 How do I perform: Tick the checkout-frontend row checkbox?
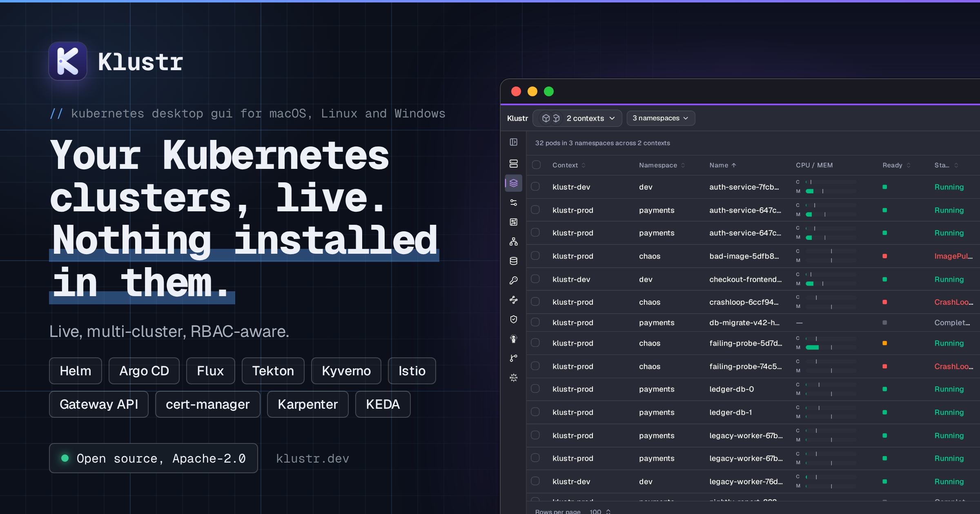pos(535,279)
